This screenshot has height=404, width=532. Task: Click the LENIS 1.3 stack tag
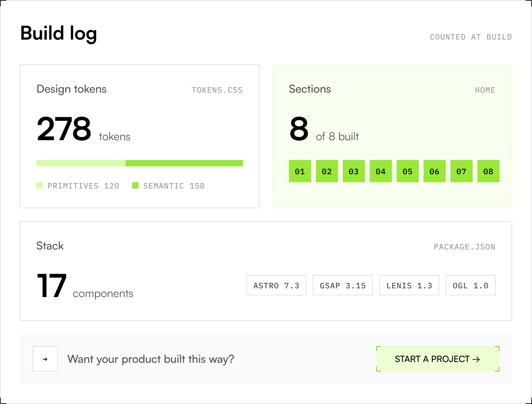[x=409, y=285]
